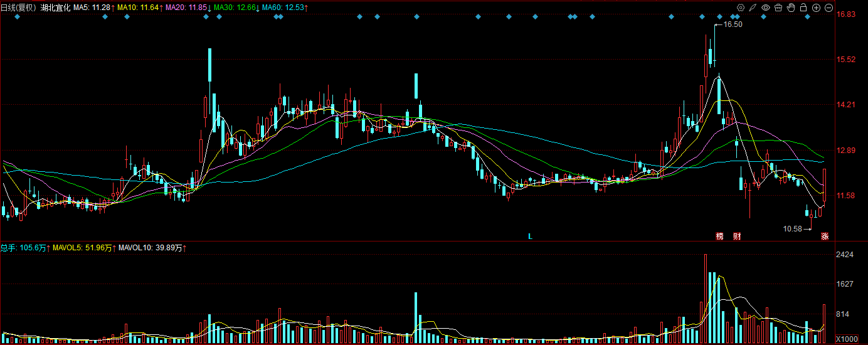The height and width of the screenshot is (345, 868).
Task: Click the 1627 volume axis label
Action: 844,284
